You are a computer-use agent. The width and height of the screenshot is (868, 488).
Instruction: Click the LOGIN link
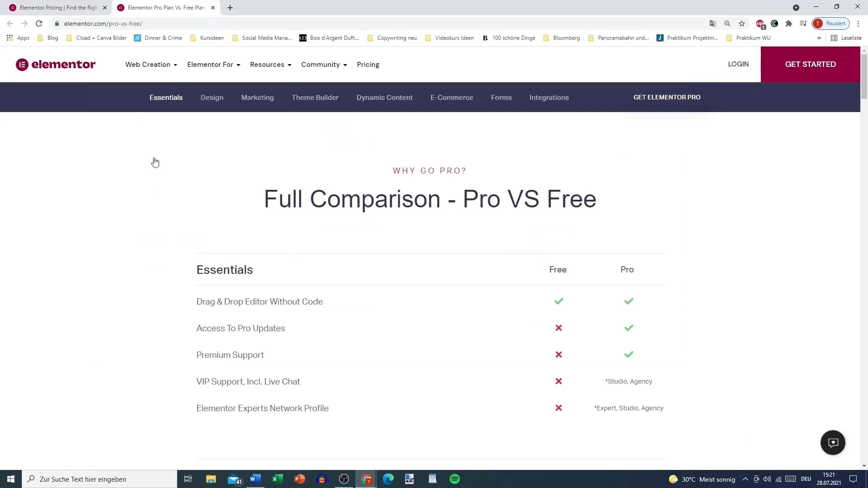tap(738, 64)
